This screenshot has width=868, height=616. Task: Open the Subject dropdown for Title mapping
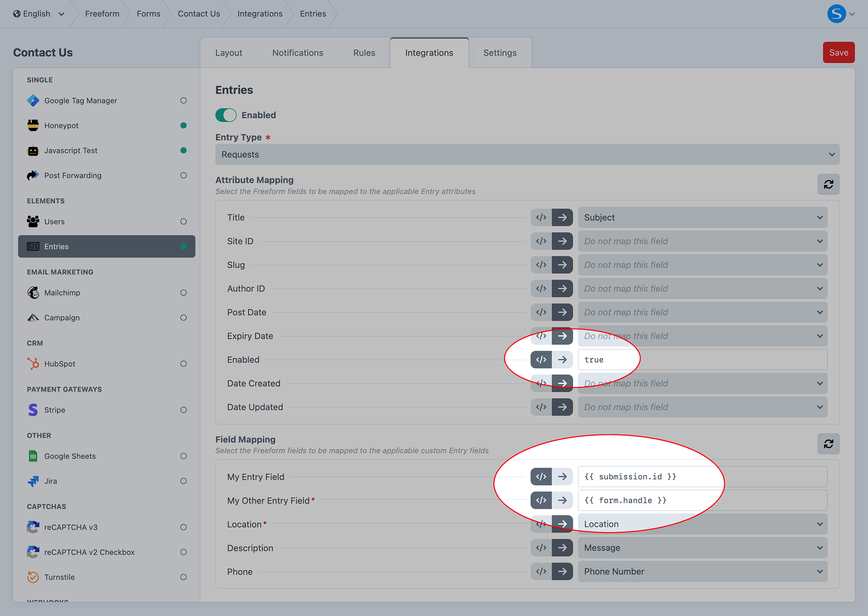[x=702, y=217]
